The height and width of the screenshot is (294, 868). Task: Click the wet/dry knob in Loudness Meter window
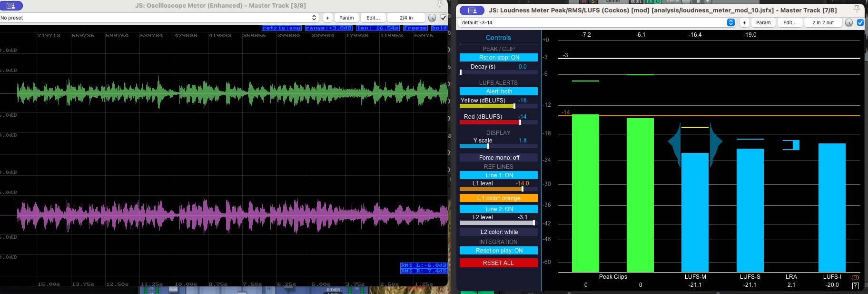(x=849, y=22)
